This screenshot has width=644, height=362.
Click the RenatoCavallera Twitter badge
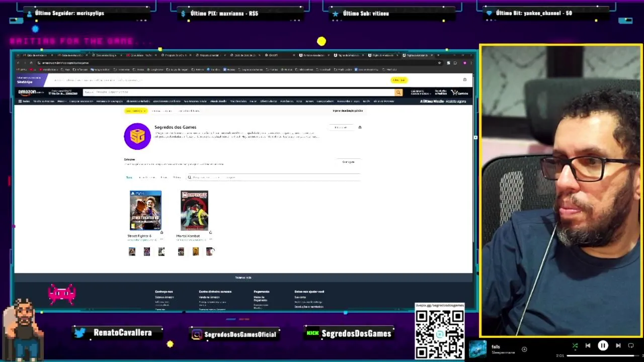click(118, 333)
